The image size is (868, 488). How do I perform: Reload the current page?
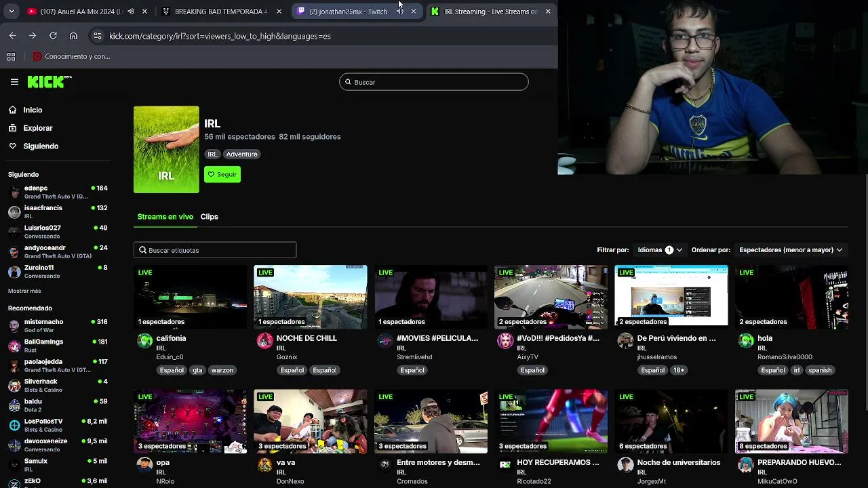pos(53,36)
